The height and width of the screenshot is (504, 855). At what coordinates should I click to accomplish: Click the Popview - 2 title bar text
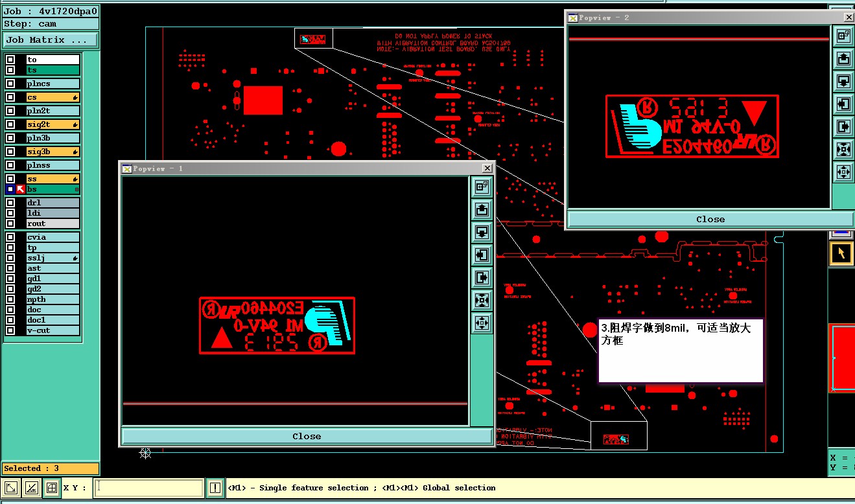click(x=604, y=17)
